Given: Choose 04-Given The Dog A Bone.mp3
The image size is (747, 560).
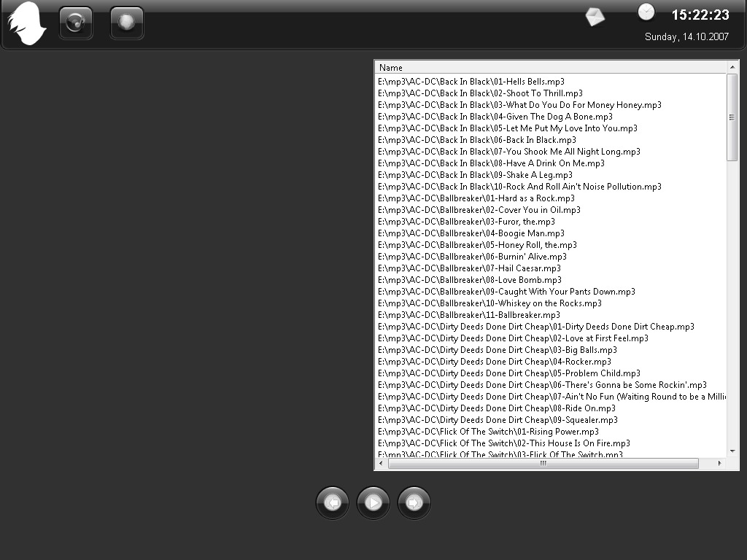Looking at the screenshot, I should tap(495, 117).
